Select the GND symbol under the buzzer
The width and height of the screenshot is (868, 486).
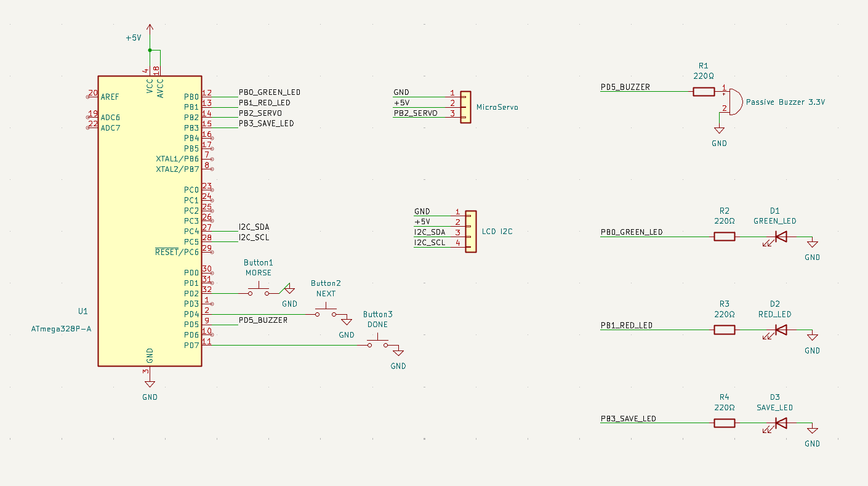pos(719,130)
